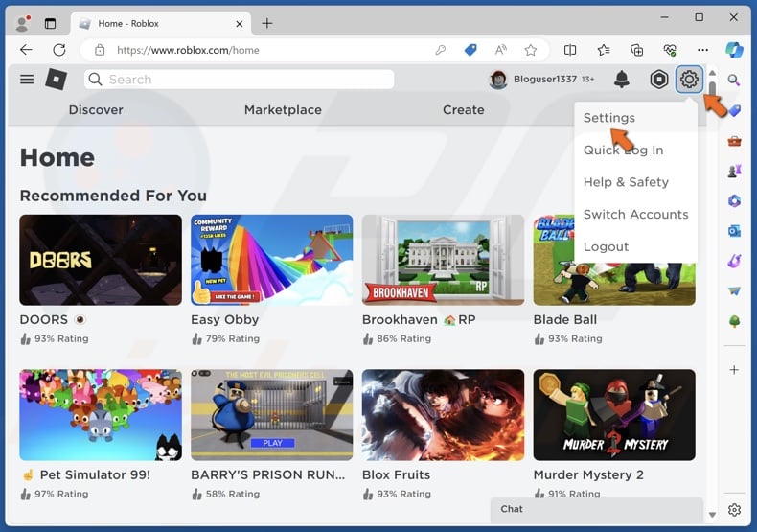Open a new browser tab
The width and height of the screenshot is (757, 532).
click(267, 23)
